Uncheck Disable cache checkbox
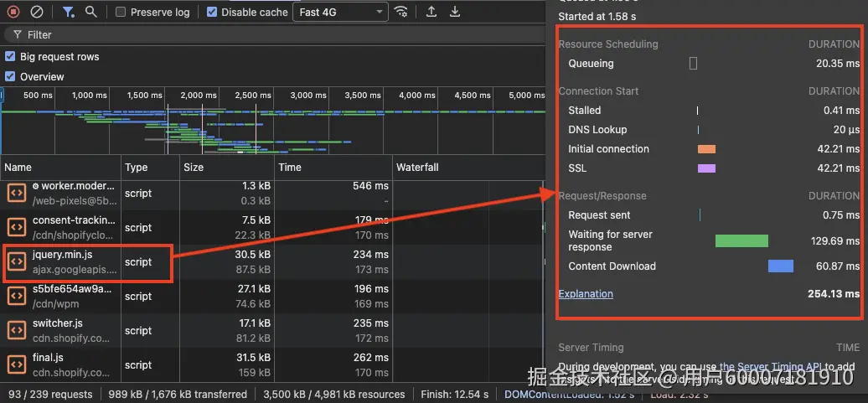 211,12
